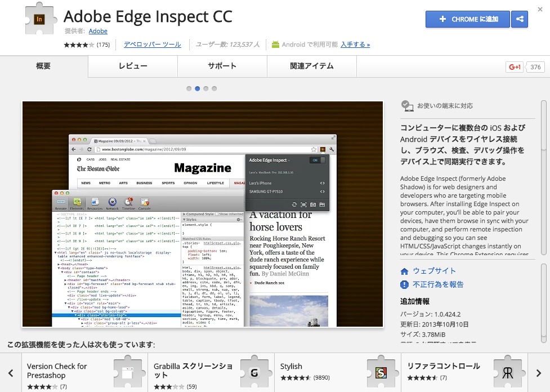The image size is (550, 392).
Task: Click the G+1 social button icon
Action: point(514,66)
